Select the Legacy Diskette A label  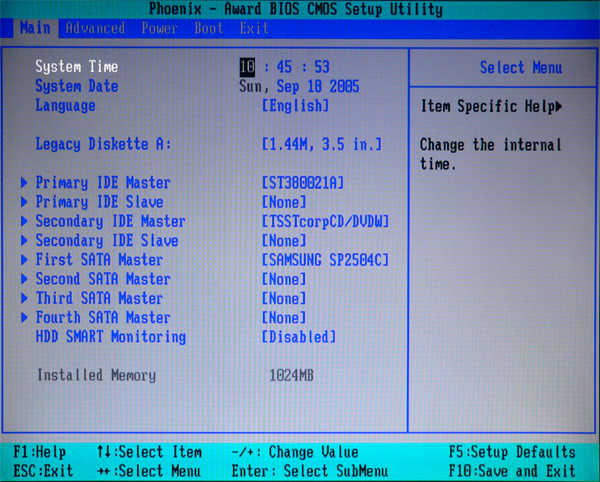tap(103, 144)
